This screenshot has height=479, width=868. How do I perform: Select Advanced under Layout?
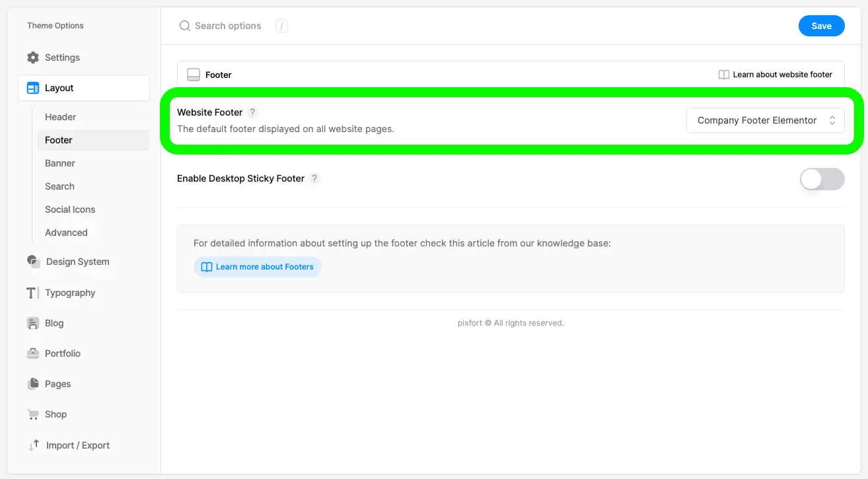click(x=93, y=233)
